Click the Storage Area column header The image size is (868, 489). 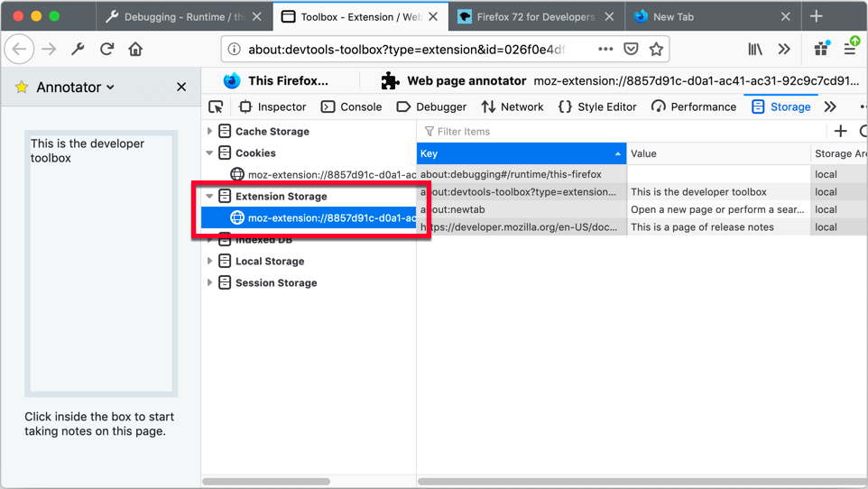point(839,153)
